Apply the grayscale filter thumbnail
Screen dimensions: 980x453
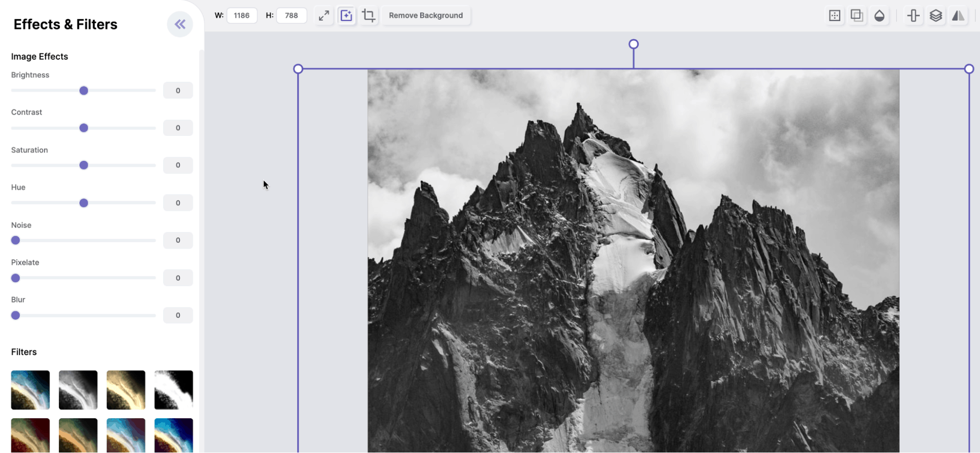pyautogui.click(x=78, y=390)
